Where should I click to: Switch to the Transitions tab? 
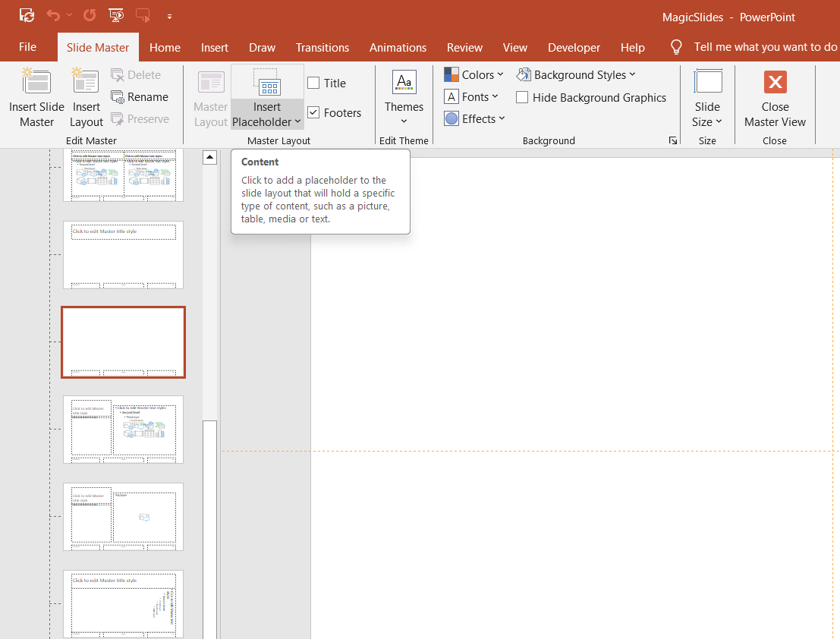pos(322,47)
